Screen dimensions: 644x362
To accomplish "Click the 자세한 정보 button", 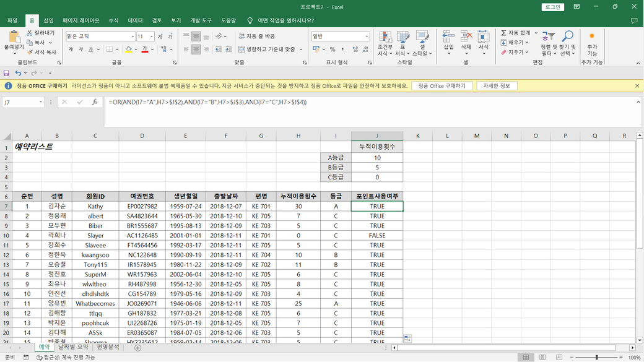I will pyautogui.click(x=497, y=86).
